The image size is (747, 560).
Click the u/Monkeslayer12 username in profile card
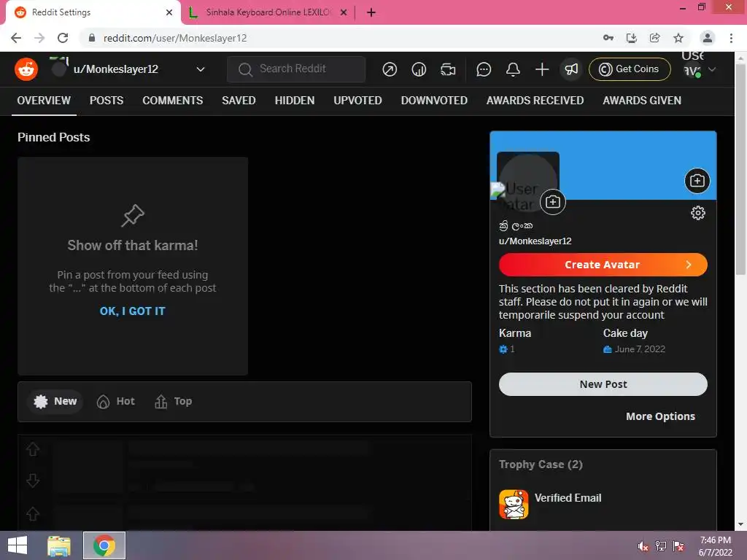tap(535, 241)
